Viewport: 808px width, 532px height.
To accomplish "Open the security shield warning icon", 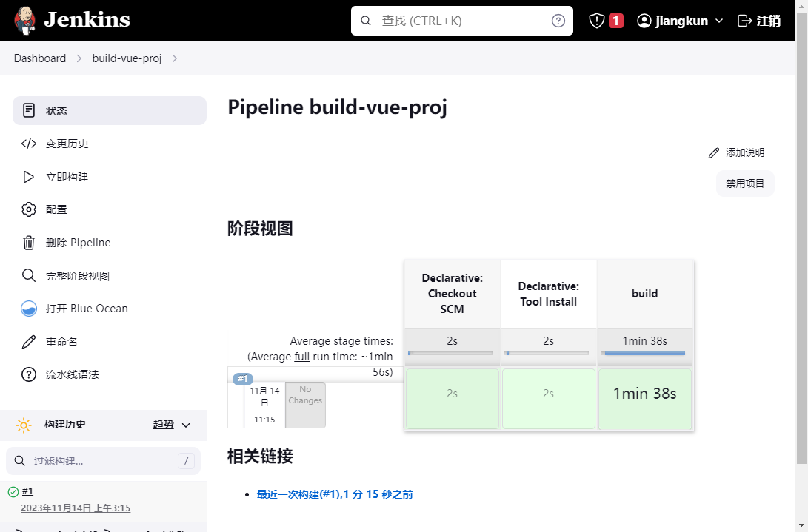I will pyautogui.click(x=597, y=21).
